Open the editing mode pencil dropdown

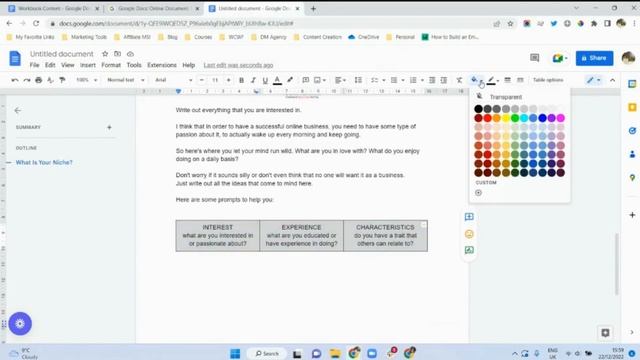point(593,80)
